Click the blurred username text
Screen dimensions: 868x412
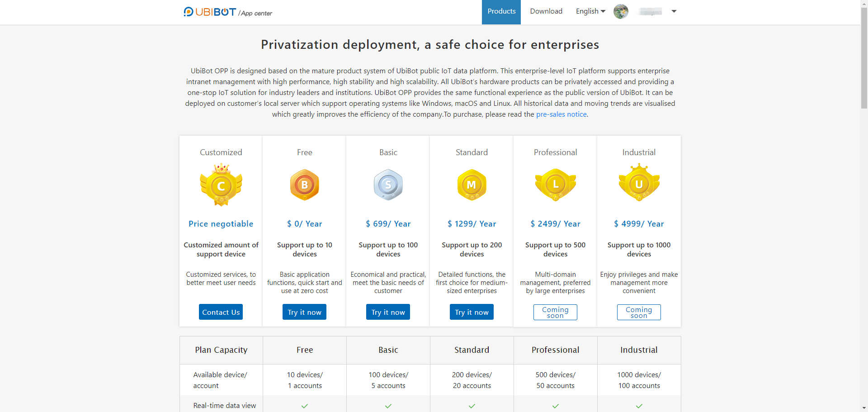point(651,11)
